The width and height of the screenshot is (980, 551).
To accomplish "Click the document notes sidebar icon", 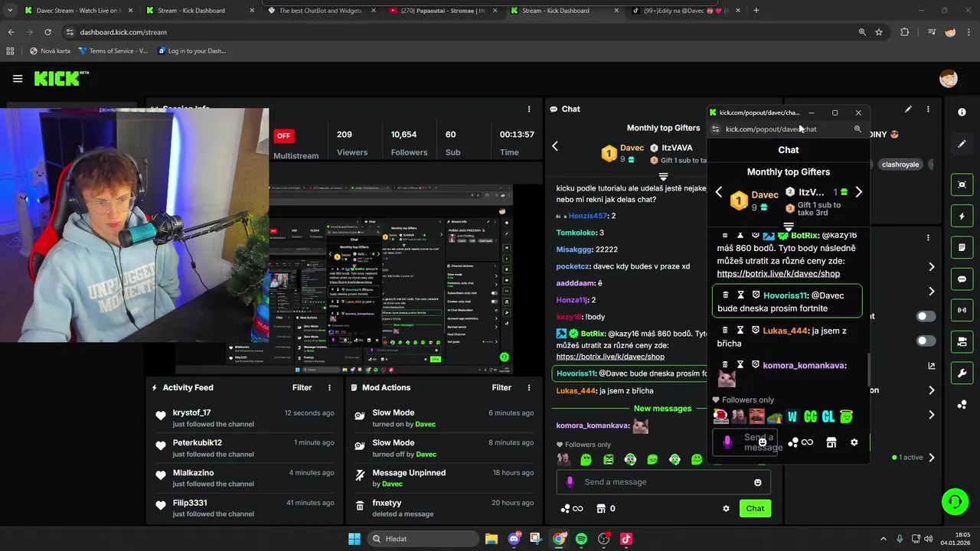I will [962, 248].
